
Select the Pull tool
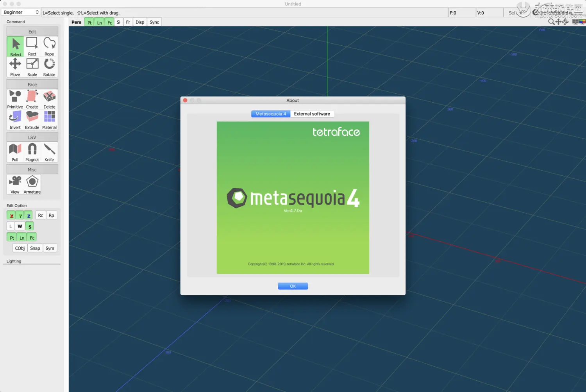[15, 152]
